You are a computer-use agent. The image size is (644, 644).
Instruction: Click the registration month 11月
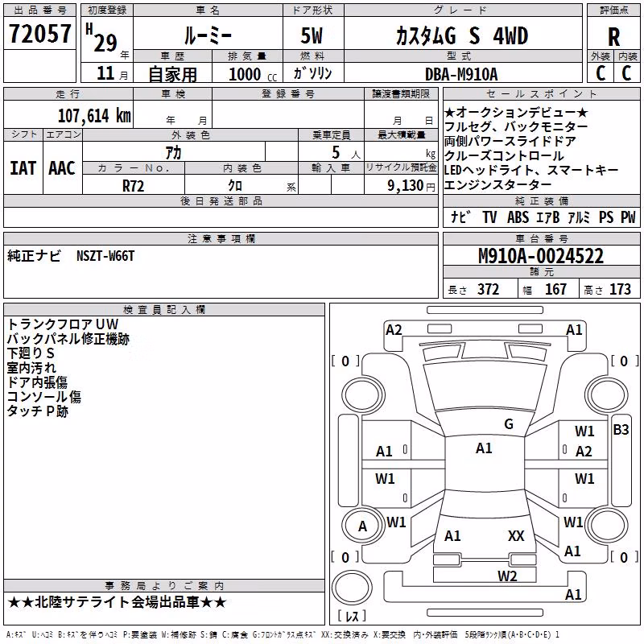112,74
